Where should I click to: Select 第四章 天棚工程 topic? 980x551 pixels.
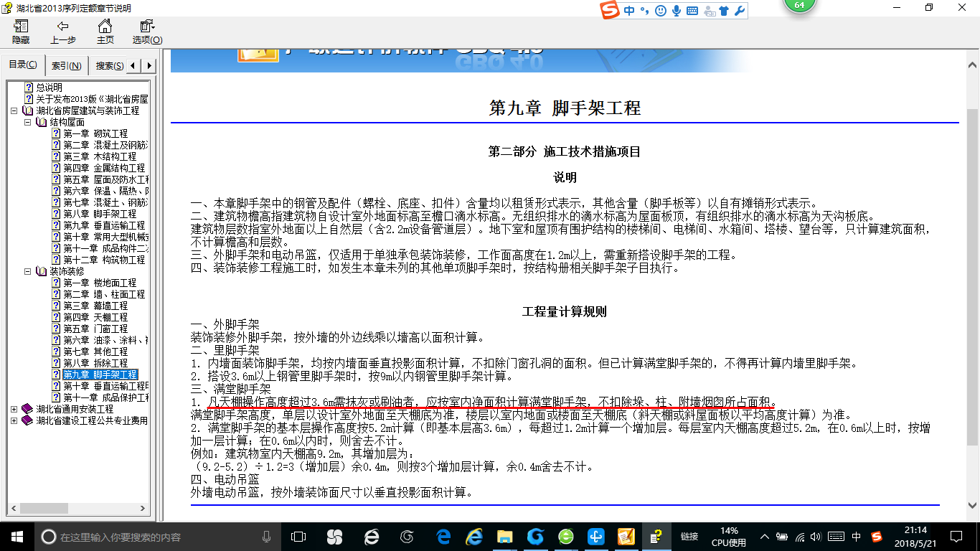click(95, 317)
